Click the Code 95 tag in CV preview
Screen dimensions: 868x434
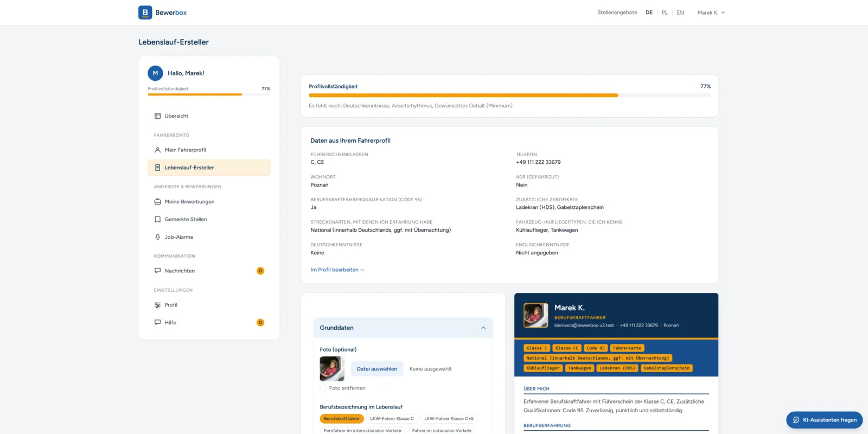pos(596,348)
